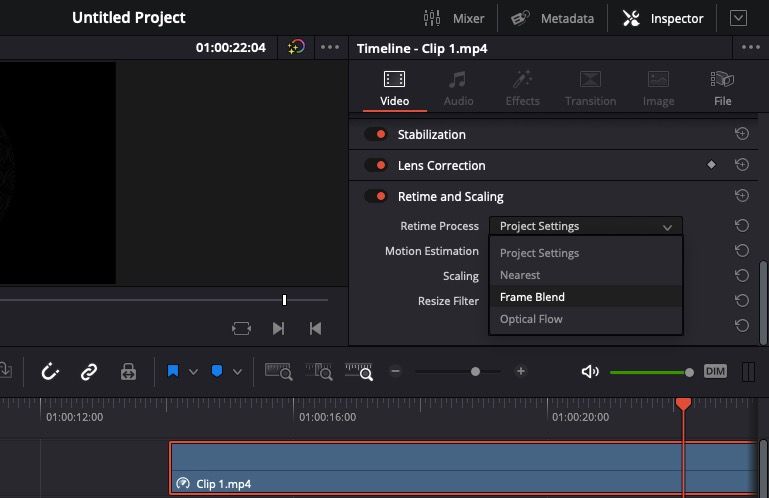
Task: Expand the flag color dropdown arrow
Action: pyautogui.click(x=194, y=372)
